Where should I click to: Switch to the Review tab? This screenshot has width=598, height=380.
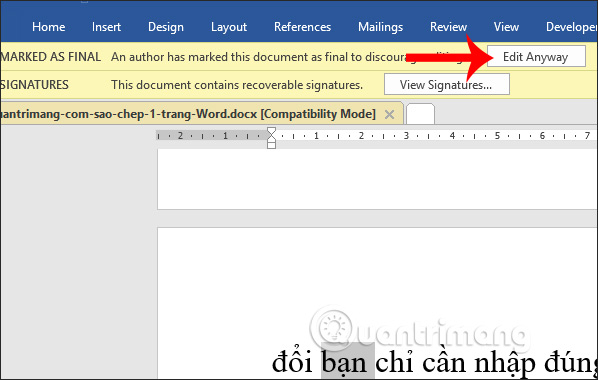pos(448,27)
